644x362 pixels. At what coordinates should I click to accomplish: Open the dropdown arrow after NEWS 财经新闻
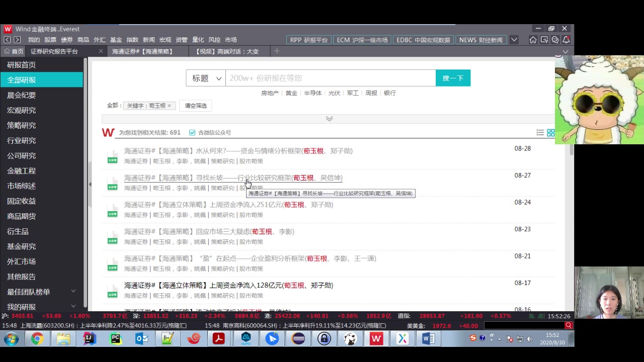(514, 40)
